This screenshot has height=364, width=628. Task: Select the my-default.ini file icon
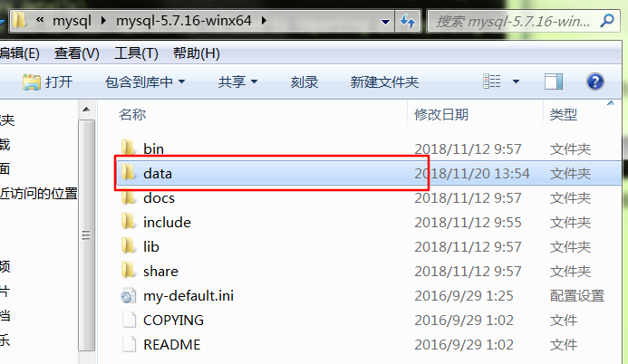[129, 296]
